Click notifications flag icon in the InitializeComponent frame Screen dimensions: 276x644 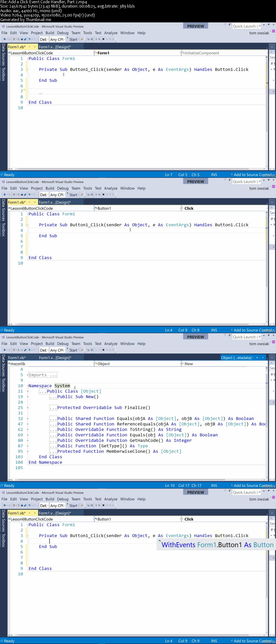[x=225, y=25]
